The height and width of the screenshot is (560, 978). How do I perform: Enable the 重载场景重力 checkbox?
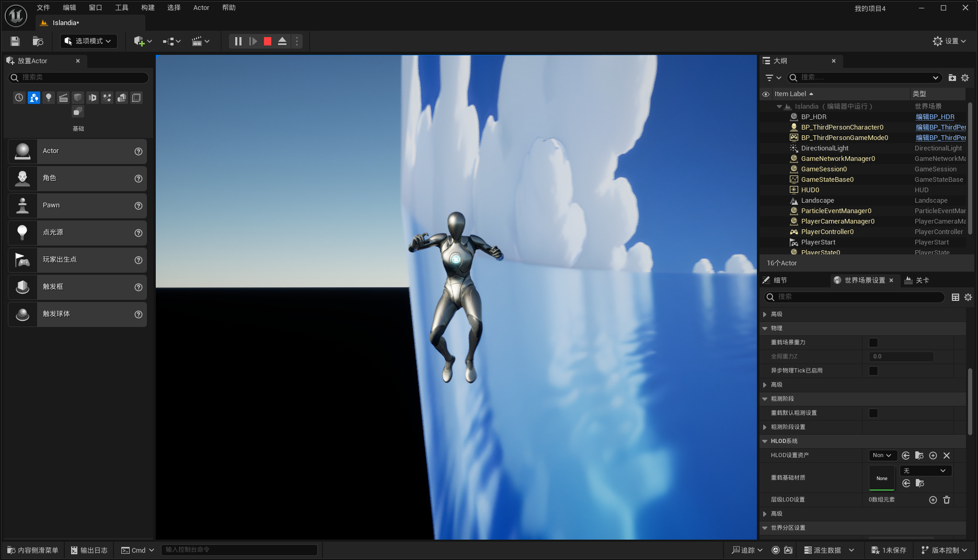click(873, 343)
